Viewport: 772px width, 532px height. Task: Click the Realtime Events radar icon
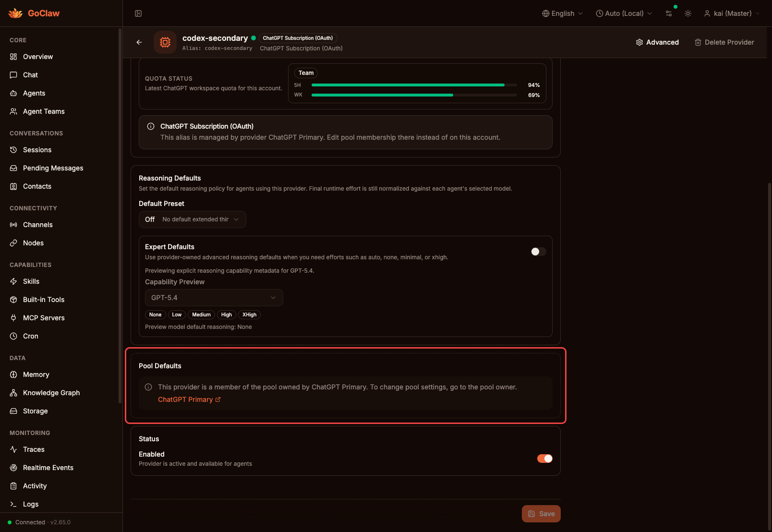(13, 468)
